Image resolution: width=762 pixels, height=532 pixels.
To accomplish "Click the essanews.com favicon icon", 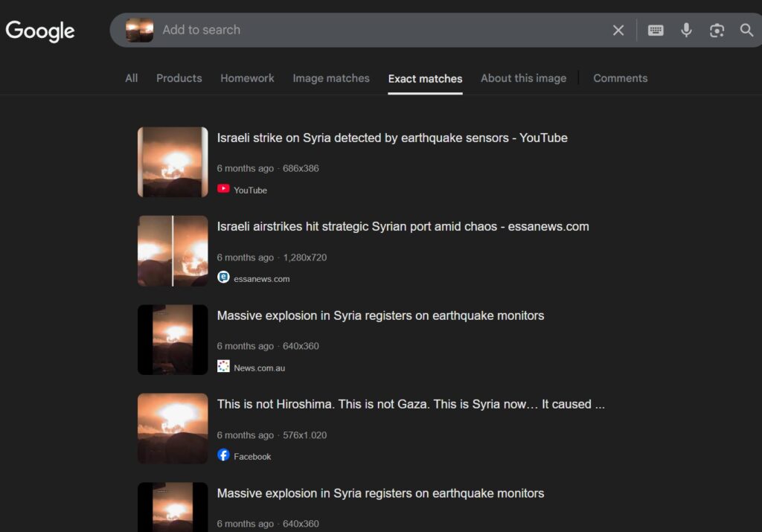I will (223, 278).
